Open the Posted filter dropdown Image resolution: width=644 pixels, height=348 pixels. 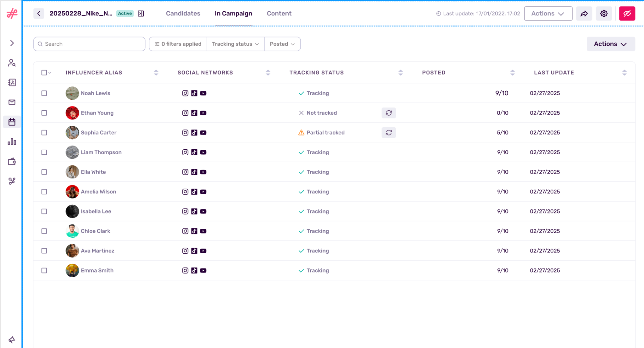click(x=282, y=44)
